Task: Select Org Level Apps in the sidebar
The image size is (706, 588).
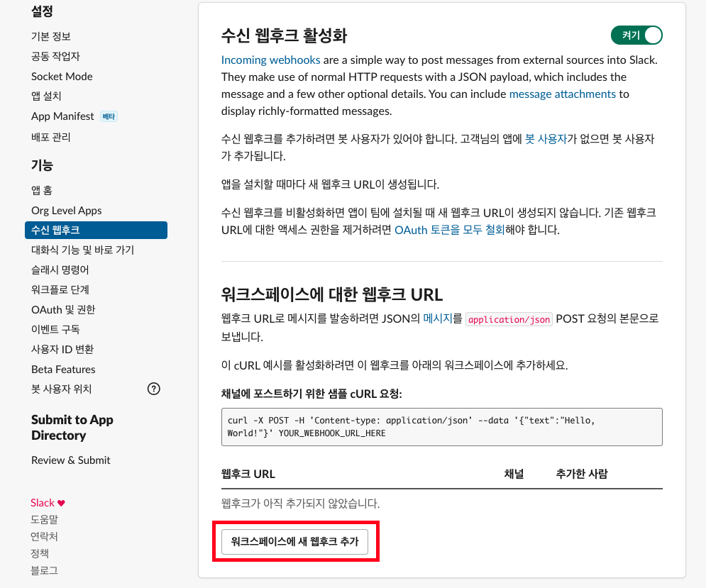Action: pyautogui.click(x=66, y=210)
